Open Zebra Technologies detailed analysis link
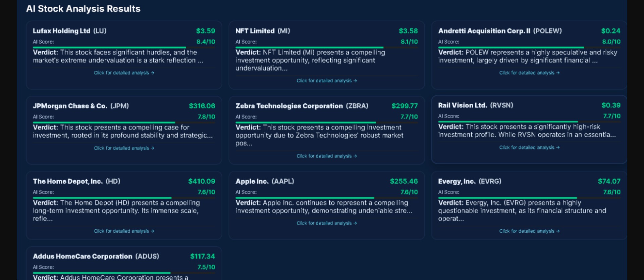 pos(326,156)
